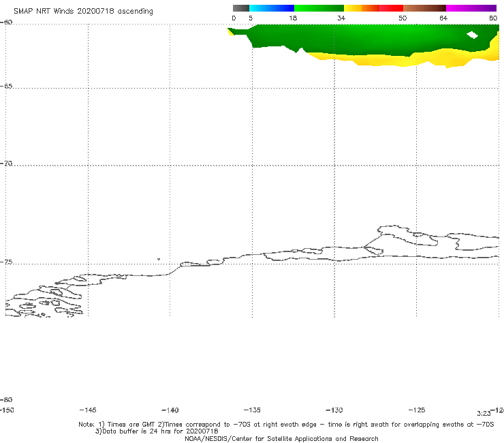Screen dimensions: 504x443
Task: Click the brown 50-64 segment of color bar
Action: [424, 8]
